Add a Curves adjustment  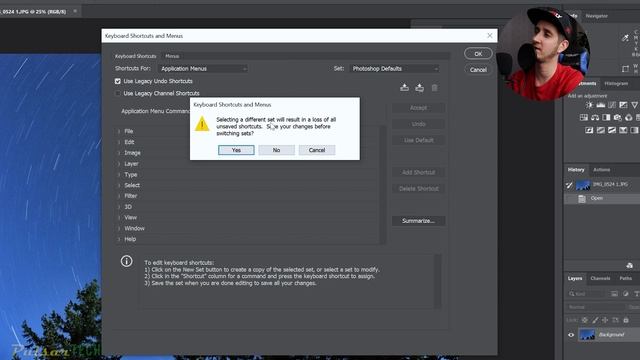(x=612, y=105)
